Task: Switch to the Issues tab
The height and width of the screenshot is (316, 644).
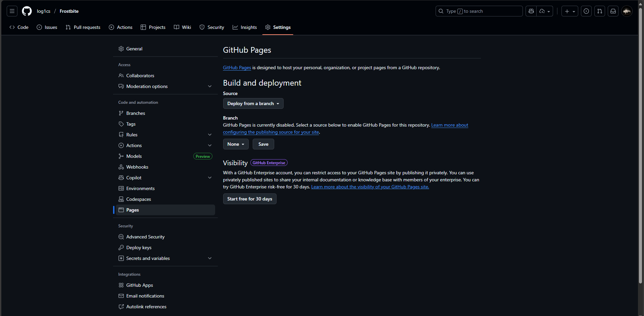Action: pos(47,27)
